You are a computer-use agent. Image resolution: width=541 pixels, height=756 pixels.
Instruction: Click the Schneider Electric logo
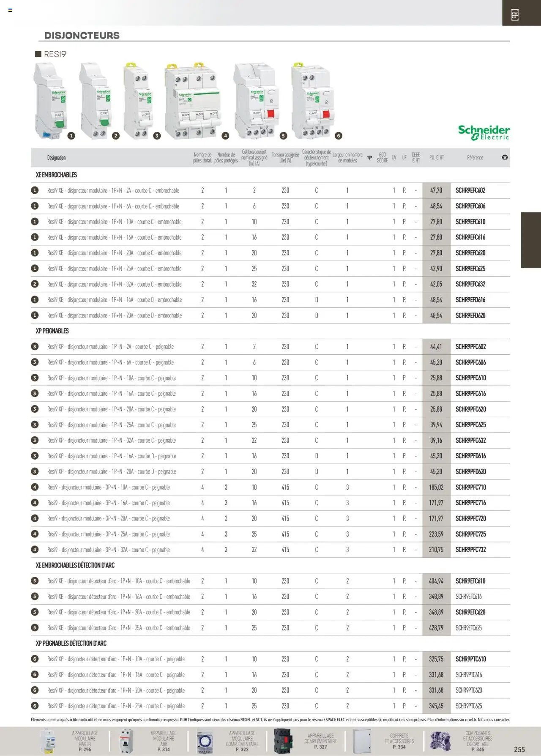484,132
